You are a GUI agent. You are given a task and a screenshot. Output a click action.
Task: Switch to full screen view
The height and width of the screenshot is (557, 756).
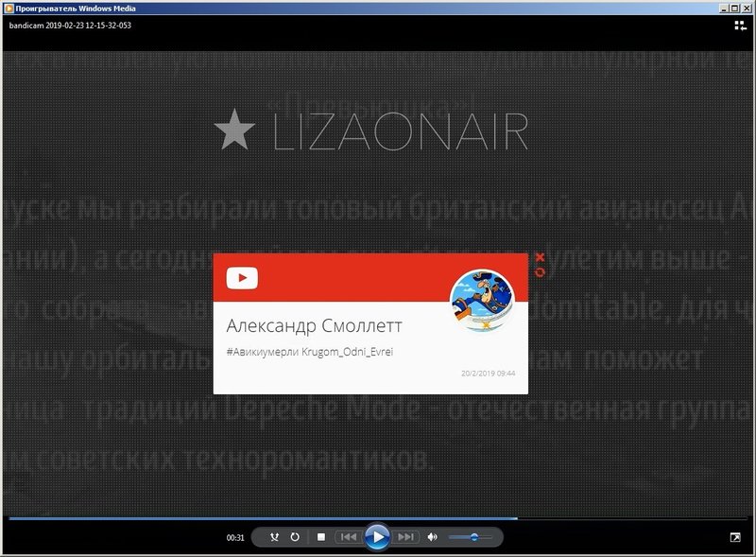(735, 537)
